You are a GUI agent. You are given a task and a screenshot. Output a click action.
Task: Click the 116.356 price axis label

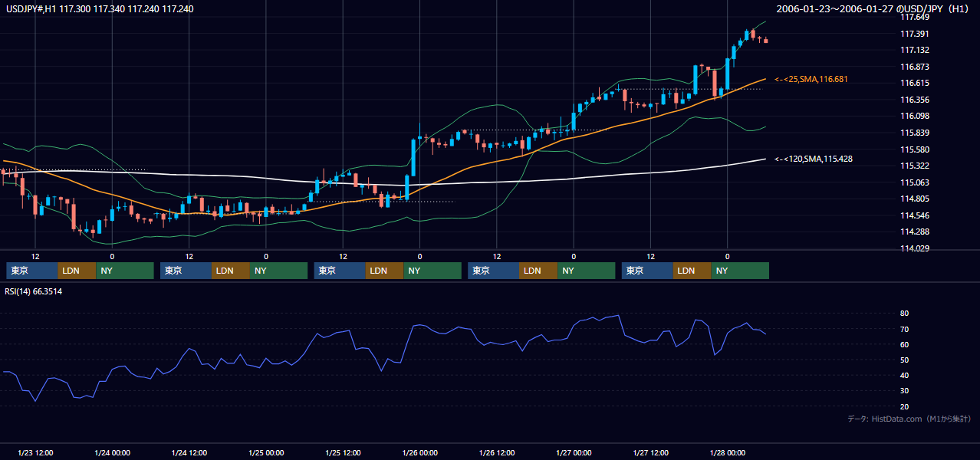(915, 100)
